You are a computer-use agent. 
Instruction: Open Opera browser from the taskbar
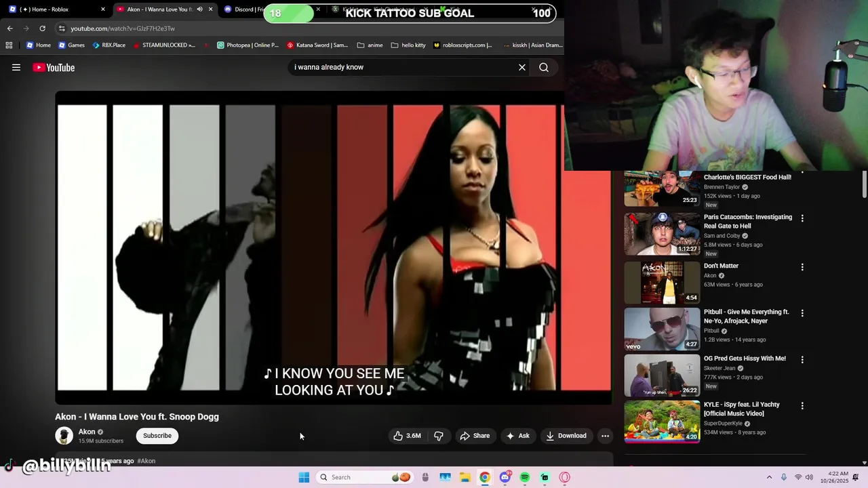coord(564,477)
